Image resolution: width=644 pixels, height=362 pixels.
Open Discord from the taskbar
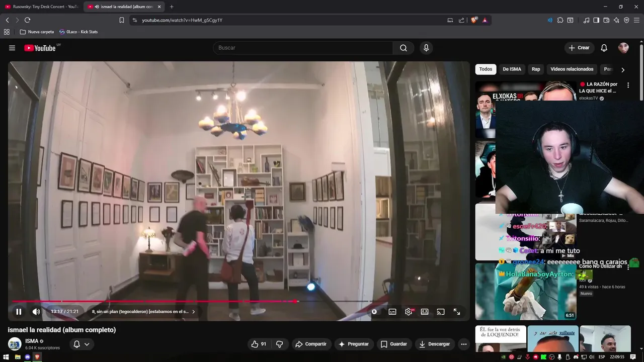click(28, 357)
